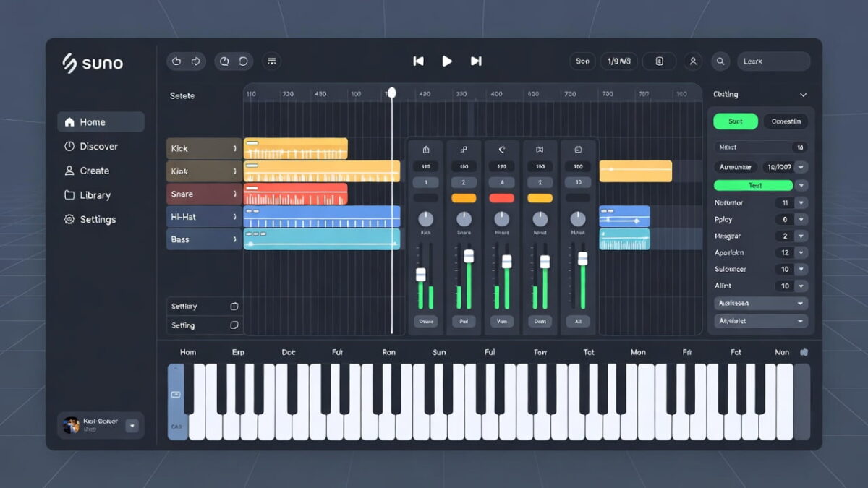Toggle the red button on third mixer channel
The width and height of the screenshot is (868, 488).
tap(501, 198)
